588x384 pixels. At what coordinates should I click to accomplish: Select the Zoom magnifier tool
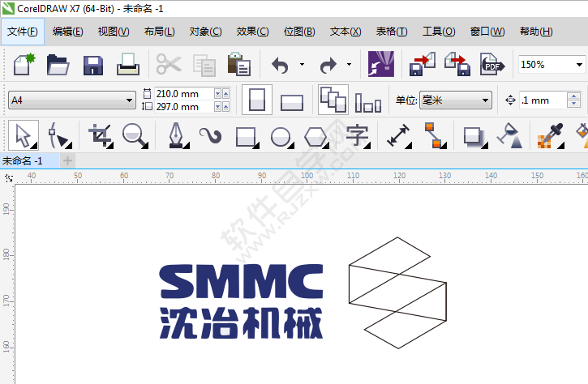click(135, 135)
